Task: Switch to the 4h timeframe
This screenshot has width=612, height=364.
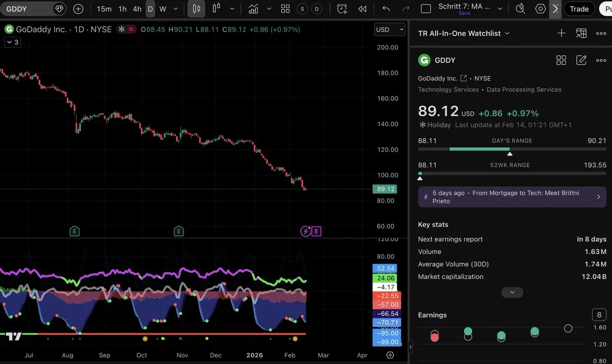Action: [137, 9]
